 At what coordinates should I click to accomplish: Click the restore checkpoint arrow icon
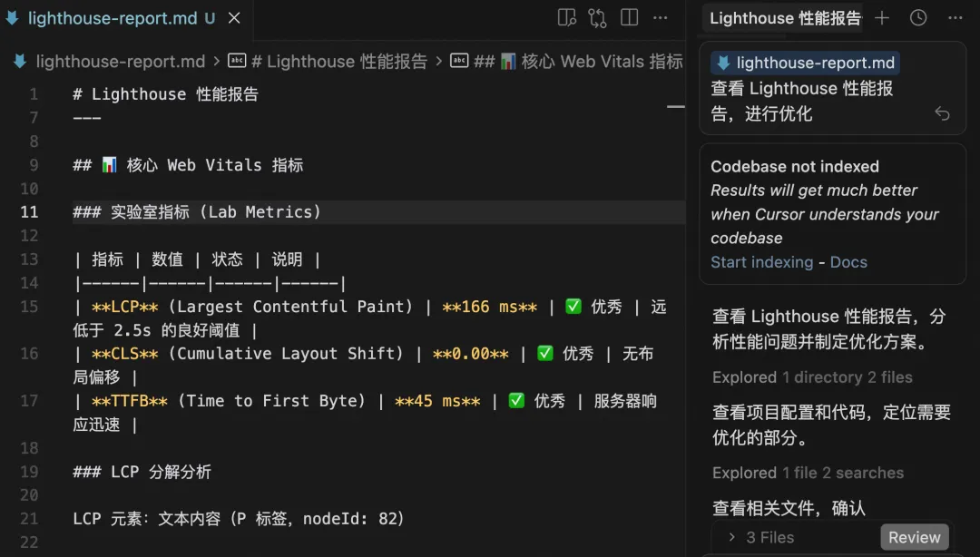point(942,113)
